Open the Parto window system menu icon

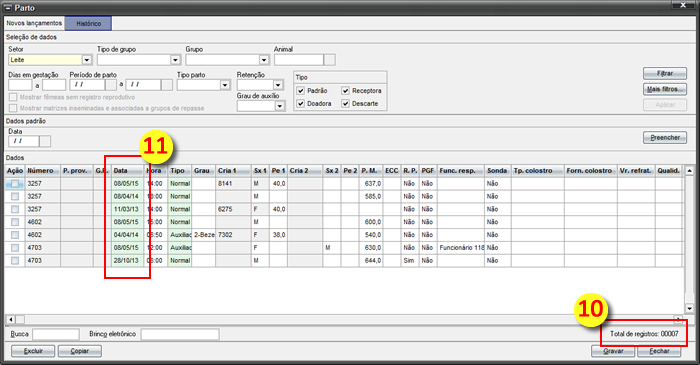[7, 8]
